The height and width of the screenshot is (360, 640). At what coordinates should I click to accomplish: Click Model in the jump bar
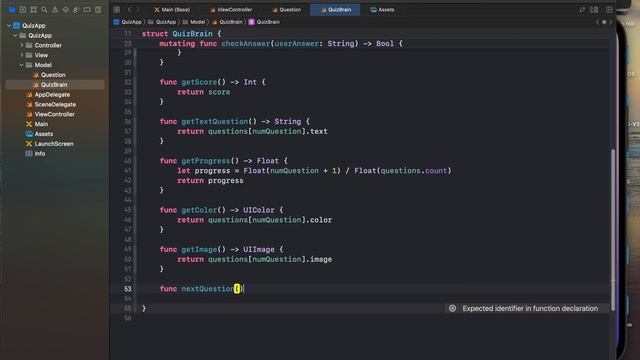click(194, 22)
